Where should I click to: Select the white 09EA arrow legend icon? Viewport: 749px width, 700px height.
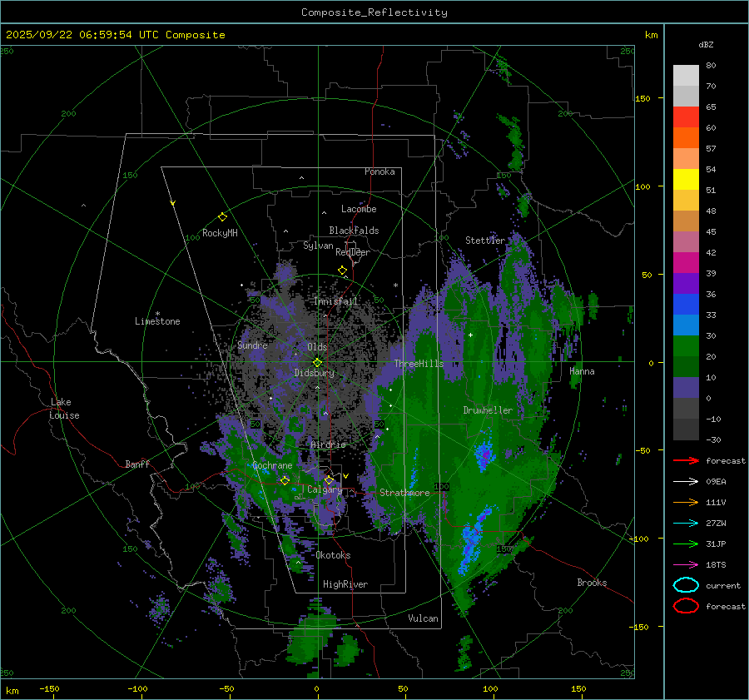(686, 481)
